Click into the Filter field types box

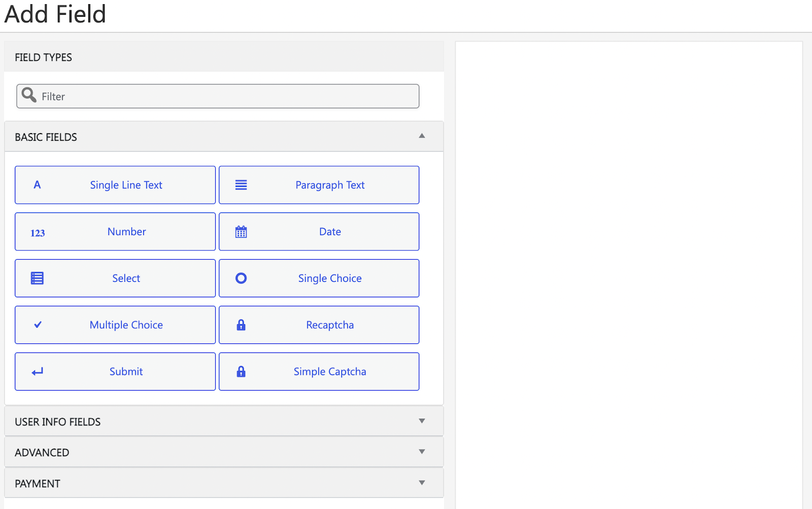228,97
